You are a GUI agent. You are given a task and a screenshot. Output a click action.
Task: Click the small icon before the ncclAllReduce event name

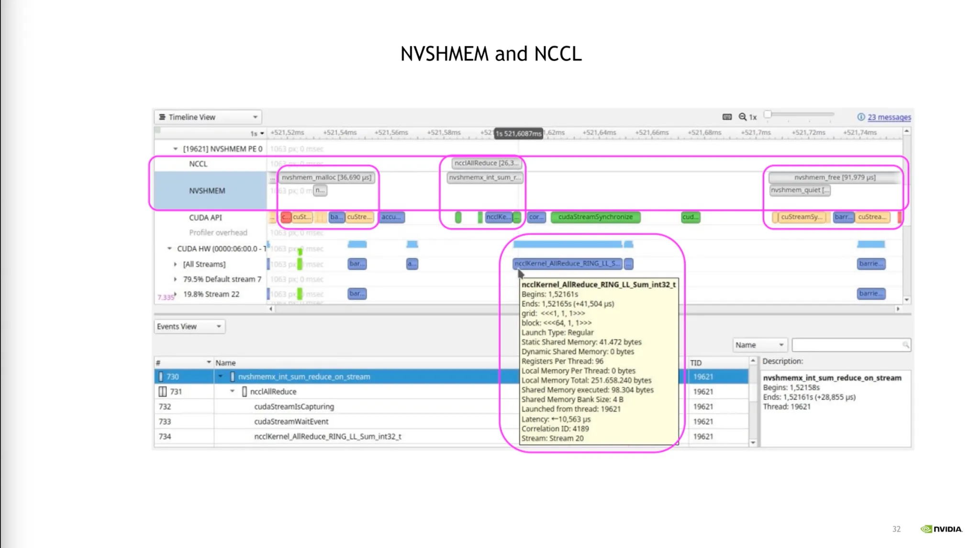[x=245, y=392]
